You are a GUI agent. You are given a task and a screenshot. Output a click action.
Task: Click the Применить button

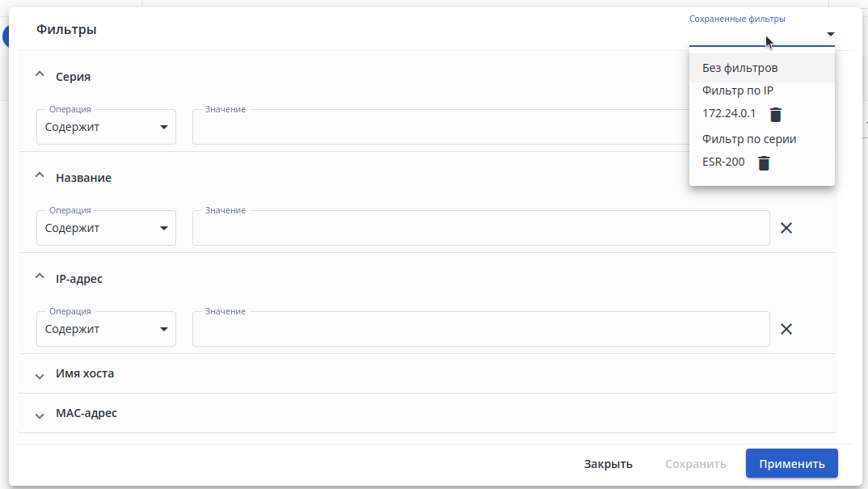(x=791, y=464)
